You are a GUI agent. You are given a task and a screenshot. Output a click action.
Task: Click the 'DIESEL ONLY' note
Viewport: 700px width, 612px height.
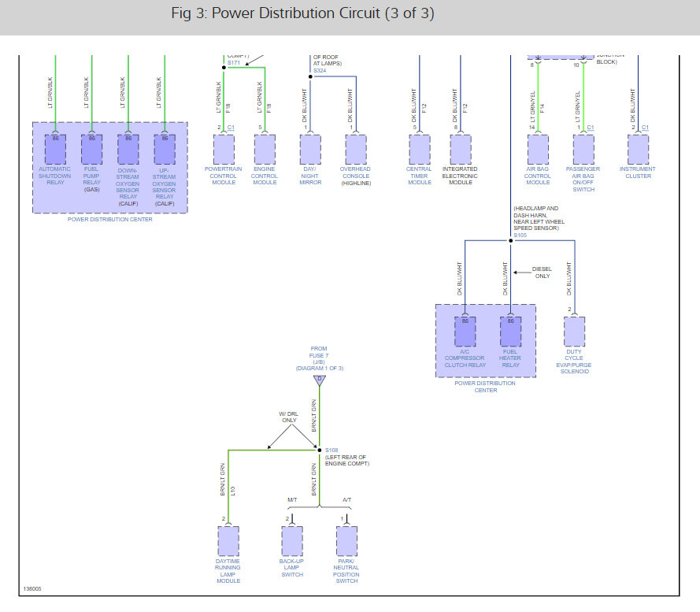point(542,273)
